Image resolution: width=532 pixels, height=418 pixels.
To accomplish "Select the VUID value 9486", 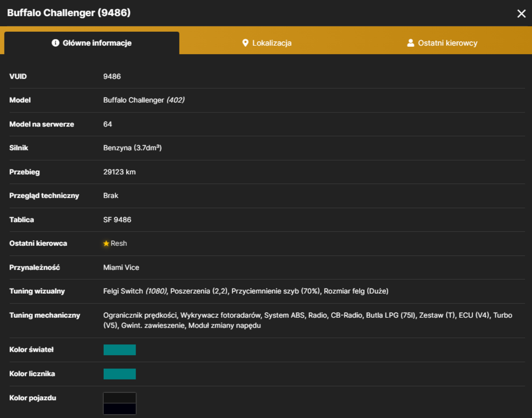I will pos(112,76).
